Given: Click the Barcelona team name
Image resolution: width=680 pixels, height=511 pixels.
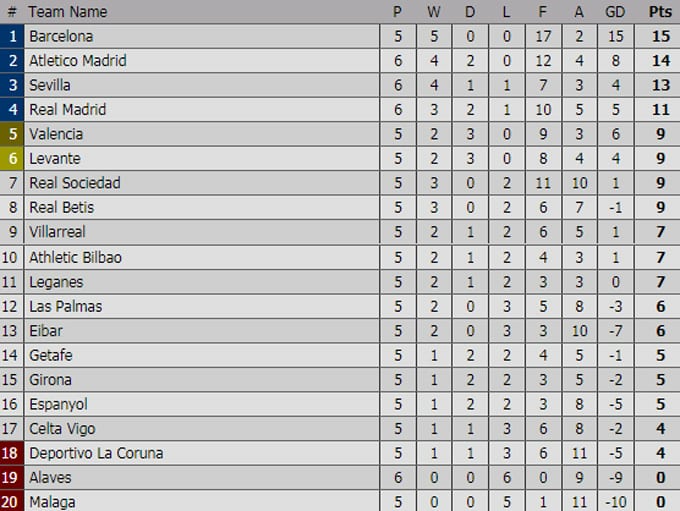Looking at the screenshot, I should (61, 36).
